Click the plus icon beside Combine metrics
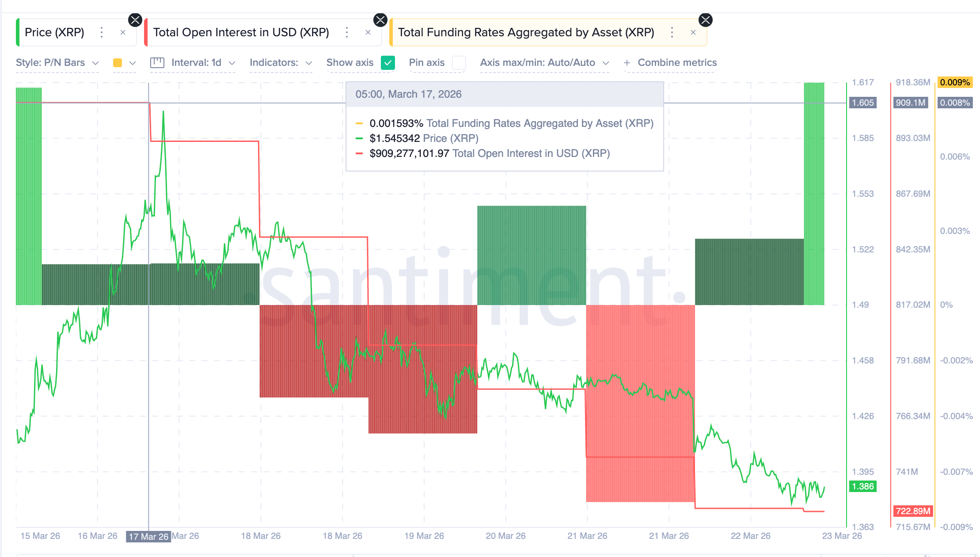 [x=627, y=62]
